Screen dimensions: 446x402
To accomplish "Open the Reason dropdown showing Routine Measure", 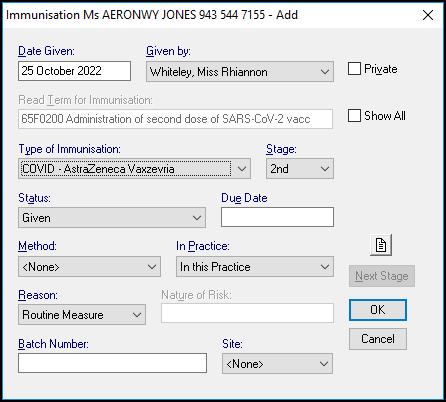I will 82,315.
